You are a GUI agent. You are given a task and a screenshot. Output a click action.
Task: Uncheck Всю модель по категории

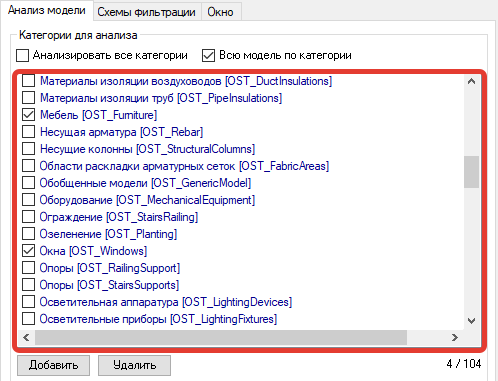pos(208,55)
